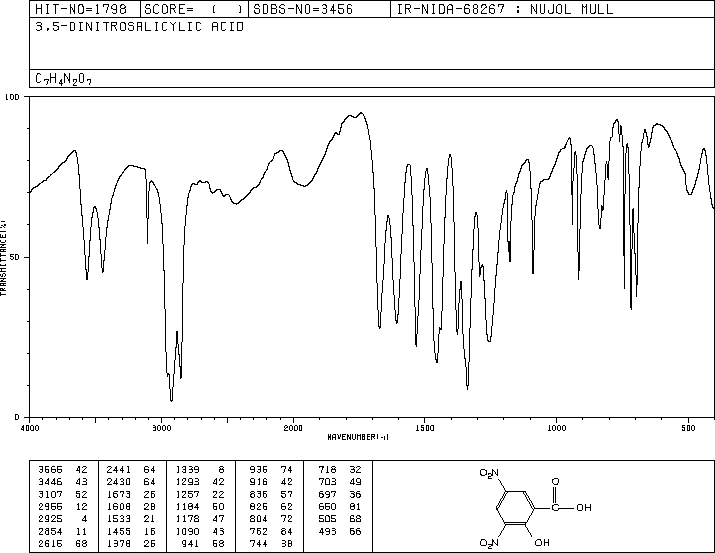Select the SCORE= field in header

click(x=194, y=9)
